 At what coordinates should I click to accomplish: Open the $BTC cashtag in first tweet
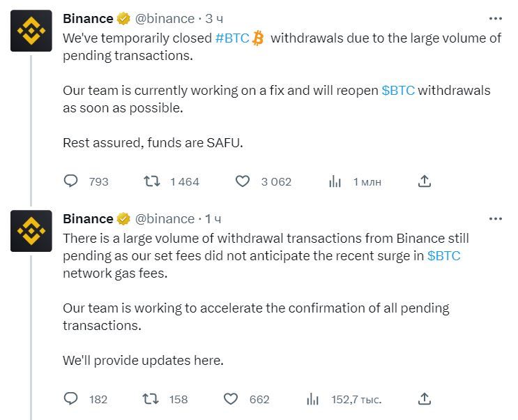tap(398, 90)
